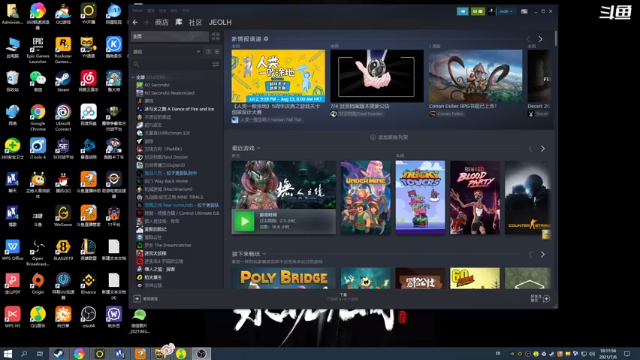Image resolution: width=640 pixels, height=360 pixels.
Task: Open news section settings gear
Action: tap(266, 39)
